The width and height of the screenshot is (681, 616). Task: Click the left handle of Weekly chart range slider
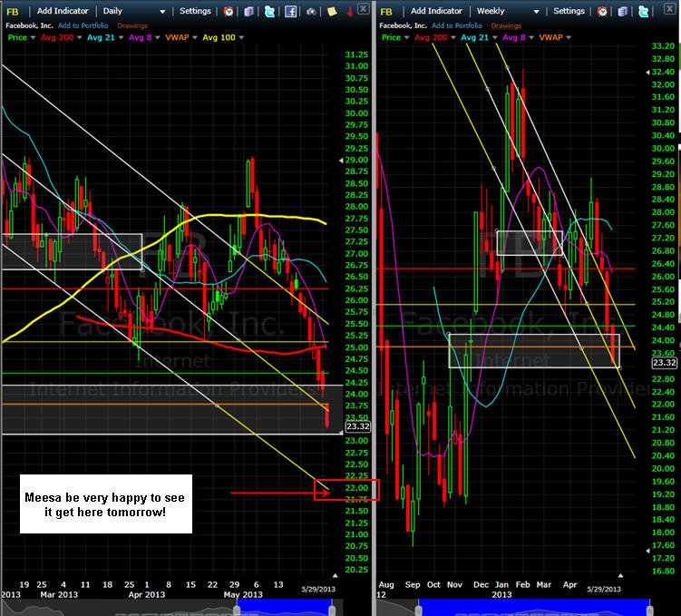coord(418,609)
